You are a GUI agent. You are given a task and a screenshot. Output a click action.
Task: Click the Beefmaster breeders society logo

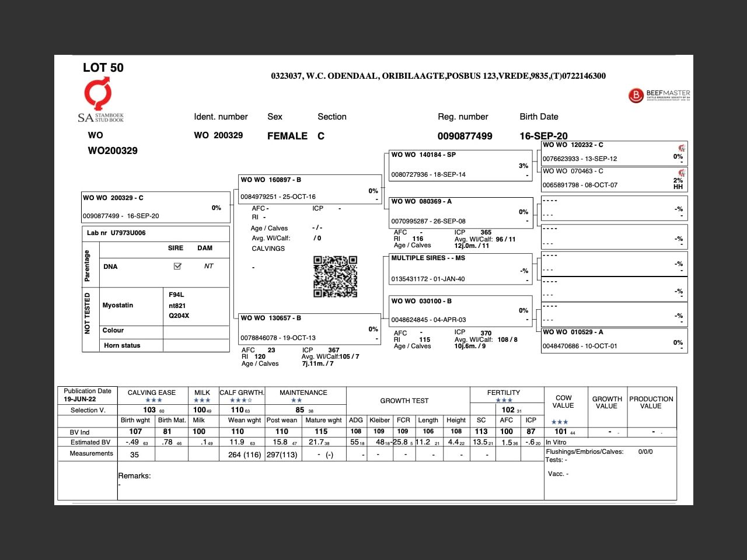tap(659, 95)
